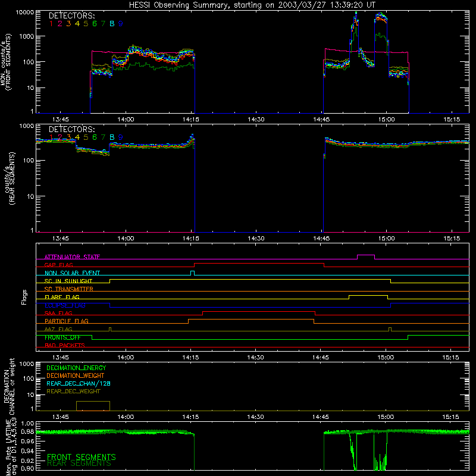Click the DECIMATION_ENERGY legend entry

point(76,368)
